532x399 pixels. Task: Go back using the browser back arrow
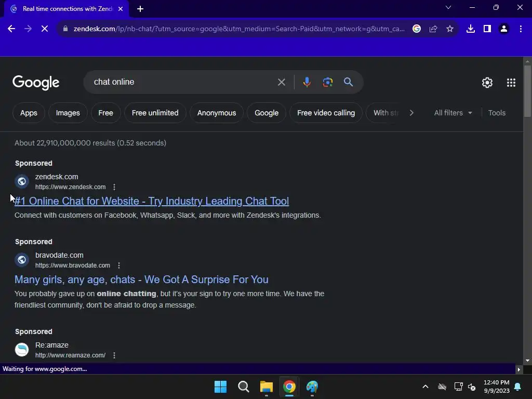11,29
